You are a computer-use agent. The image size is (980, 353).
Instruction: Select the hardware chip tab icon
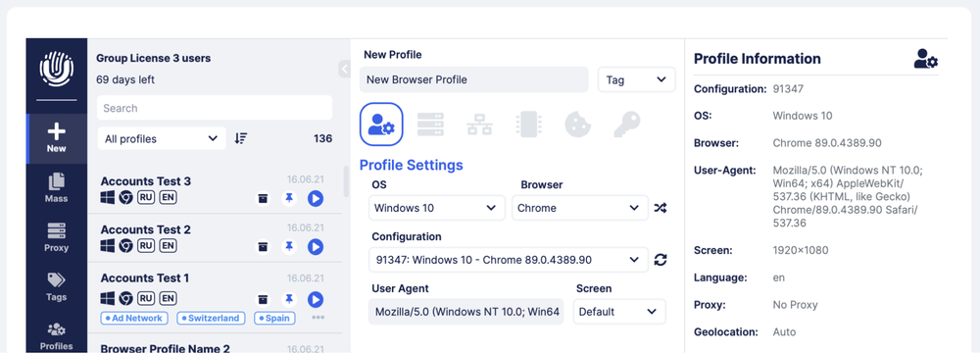click(529, 124)
